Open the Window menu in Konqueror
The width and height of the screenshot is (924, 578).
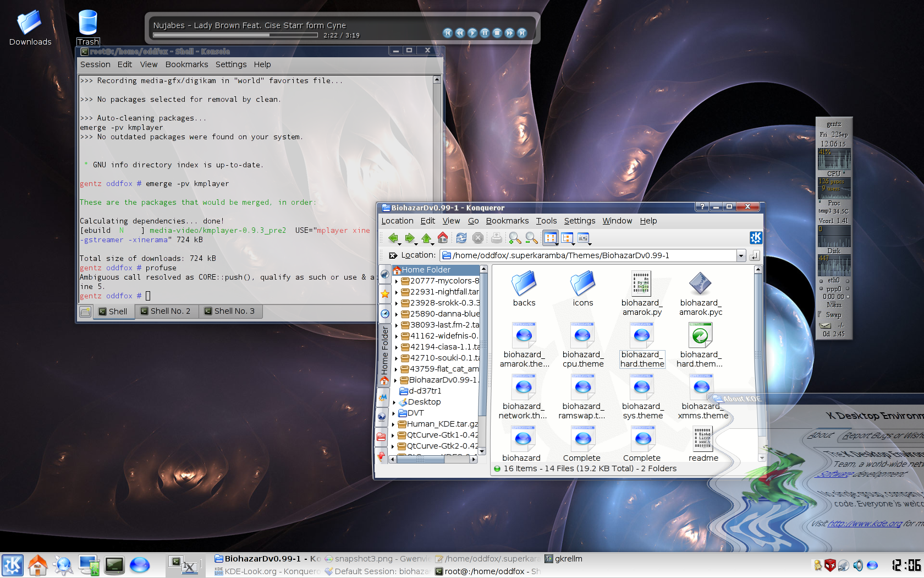617,221
